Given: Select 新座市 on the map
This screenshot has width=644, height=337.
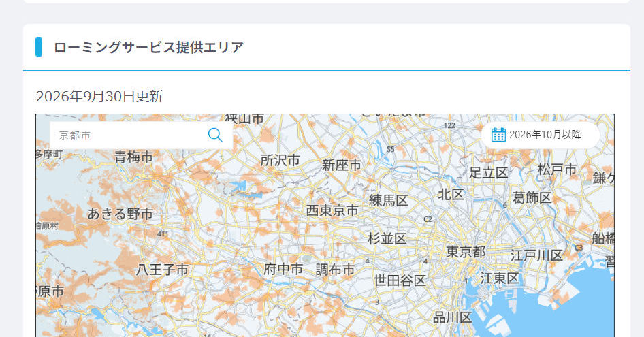Looking at the screenshot, I should pos(341,165).
